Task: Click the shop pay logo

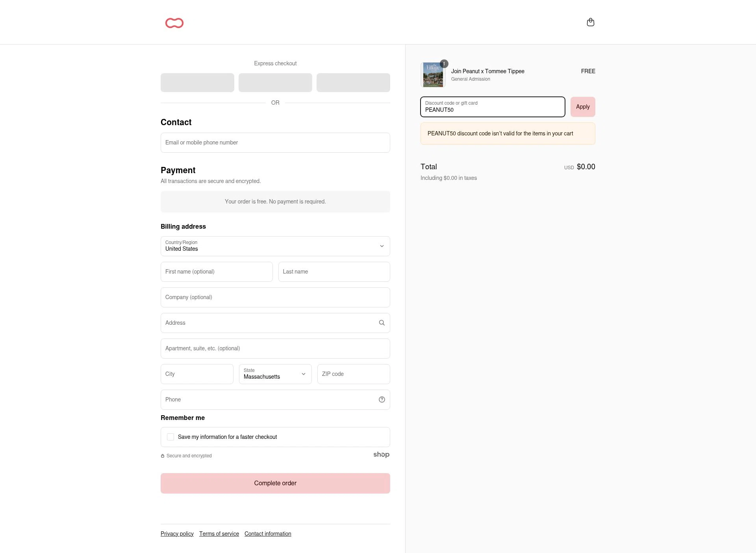Action: (381, 455)
